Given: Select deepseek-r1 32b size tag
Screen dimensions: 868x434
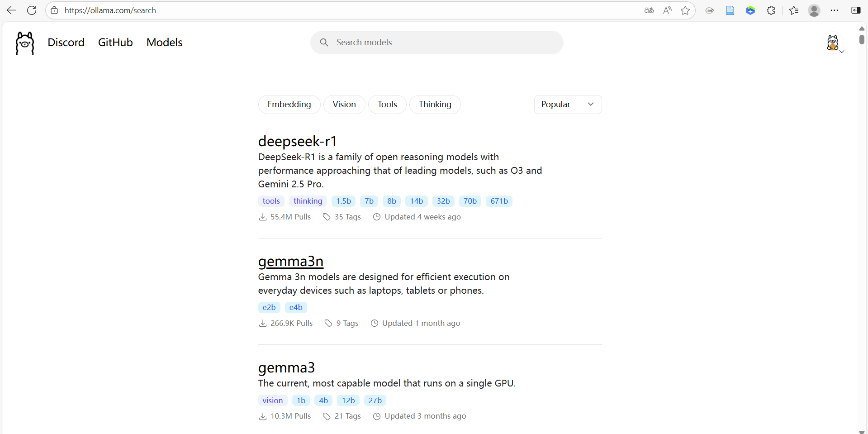Looking at the screenshot, I should point(443,201).
